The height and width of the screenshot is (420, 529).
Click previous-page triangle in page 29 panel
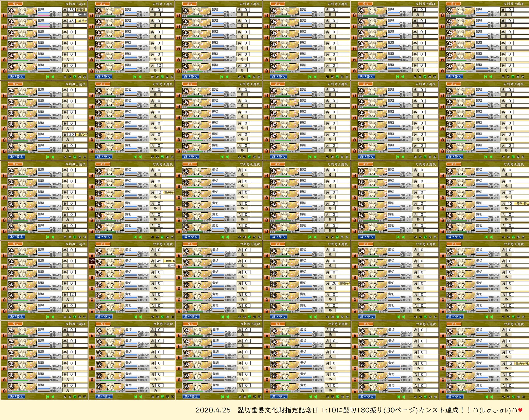point(315,157)
